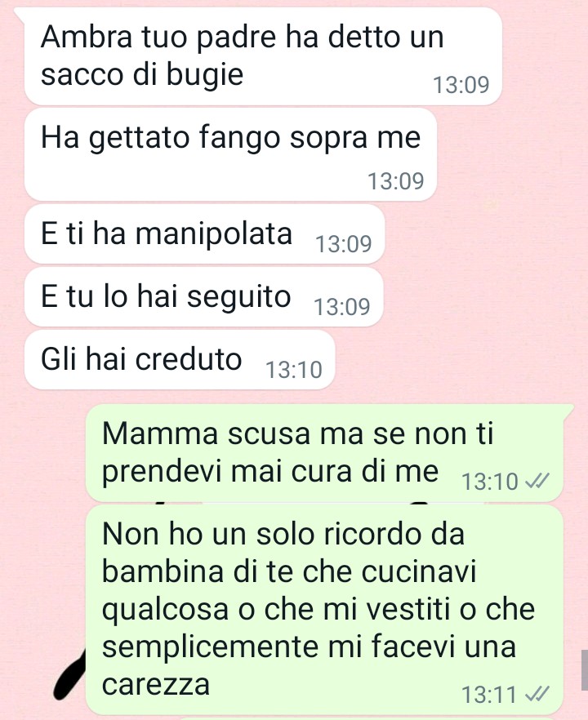Screen dimensions: 588x720
Task: Select the 'E tu lo hai seguito' message
Action: click(x=203, y=296)
